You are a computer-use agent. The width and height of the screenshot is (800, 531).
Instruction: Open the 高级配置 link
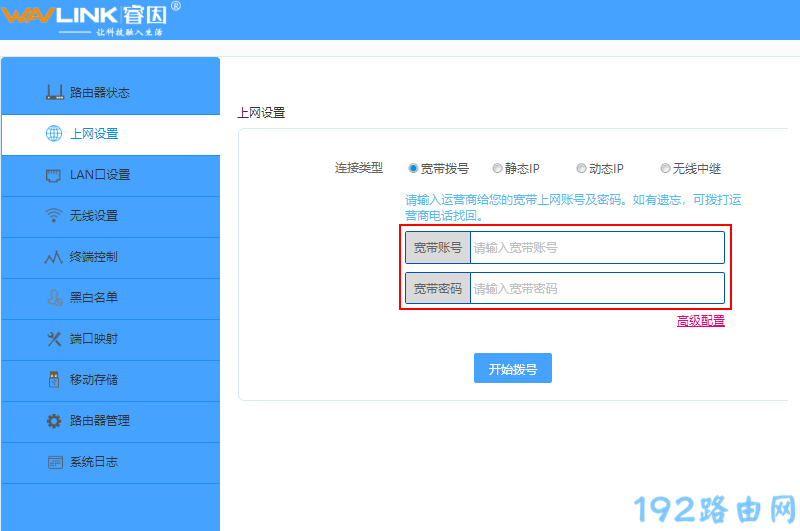point(700,321)
